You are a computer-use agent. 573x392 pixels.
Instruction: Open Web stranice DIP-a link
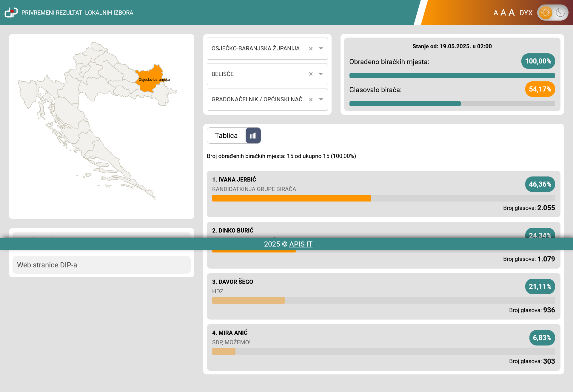point(47,265)
